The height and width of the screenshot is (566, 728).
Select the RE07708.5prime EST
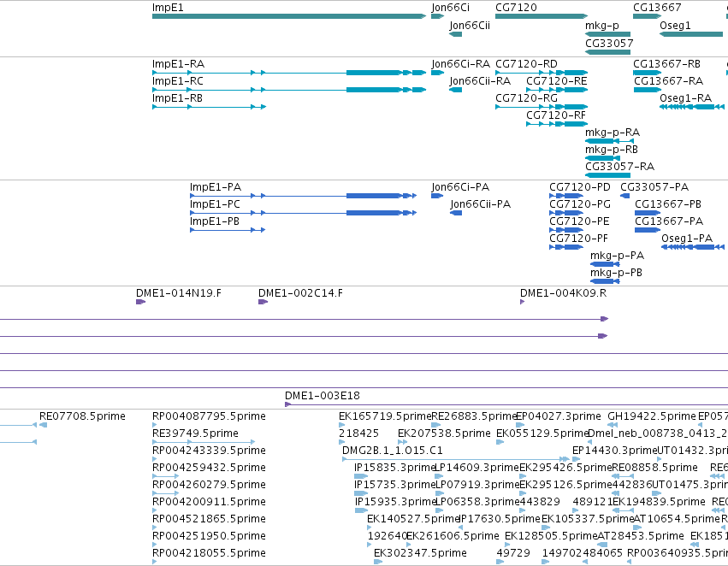click(43, 425)
